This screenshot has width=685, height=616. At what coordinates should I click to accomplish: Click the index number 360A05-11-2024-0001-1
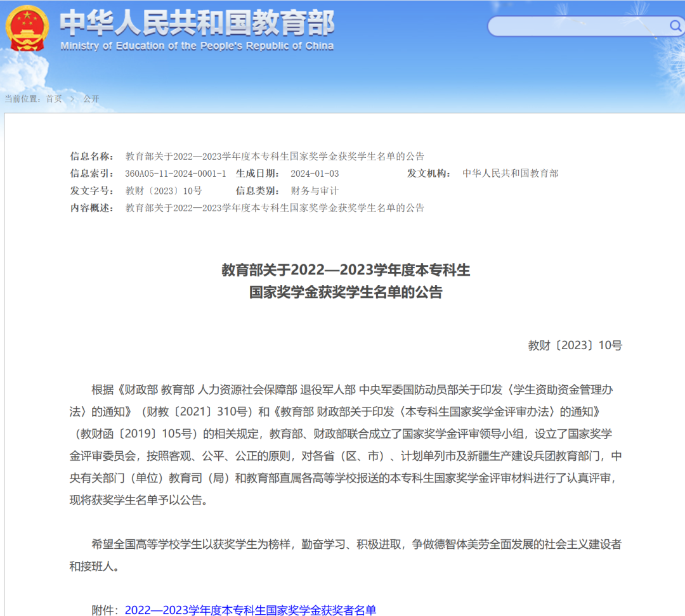point(176,174)
